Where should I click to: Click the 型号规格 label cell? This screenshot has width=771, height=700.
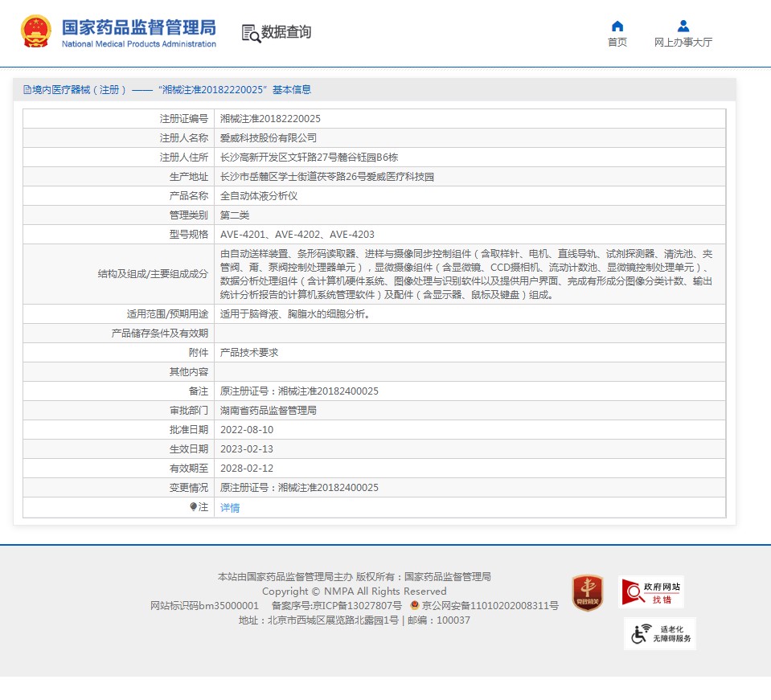point(118,235)
